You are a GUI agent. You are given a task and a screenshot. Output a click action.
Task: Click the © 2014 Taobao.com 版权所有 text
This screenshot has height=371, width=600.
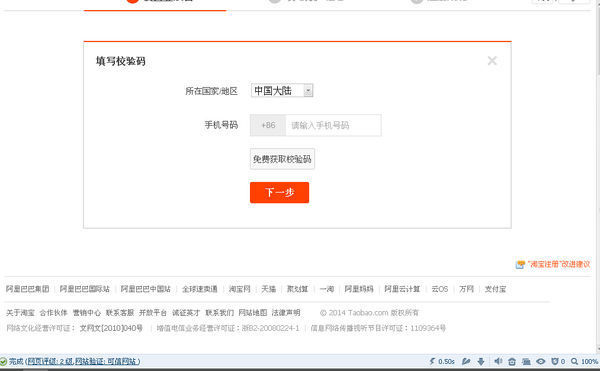point(369,313)
